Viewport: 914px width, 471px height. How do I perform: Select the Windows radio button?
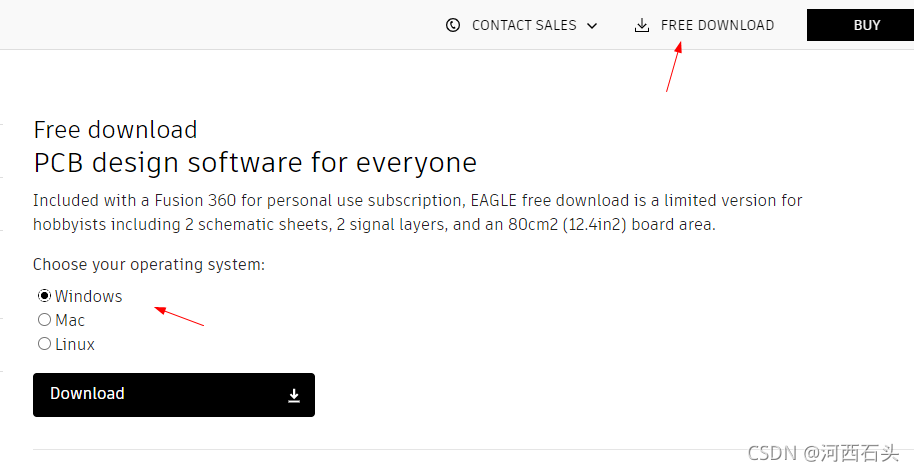coord(44,296)
